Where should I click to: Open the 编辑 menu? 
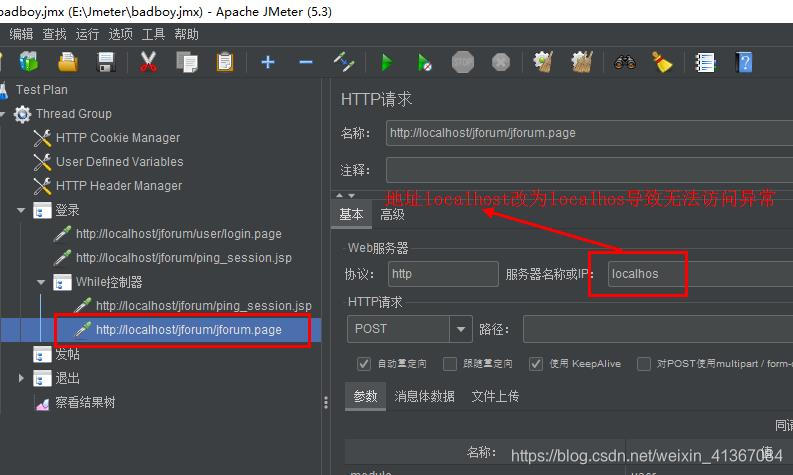(x=21, y=34)
